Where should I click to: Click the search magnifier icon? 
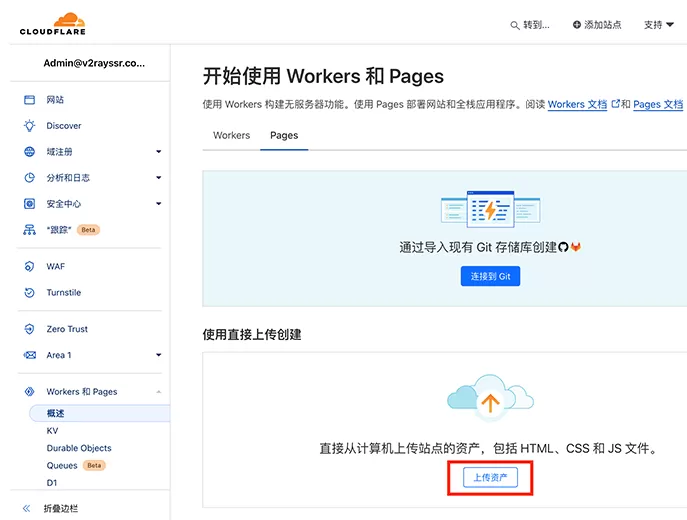(515, 25)
